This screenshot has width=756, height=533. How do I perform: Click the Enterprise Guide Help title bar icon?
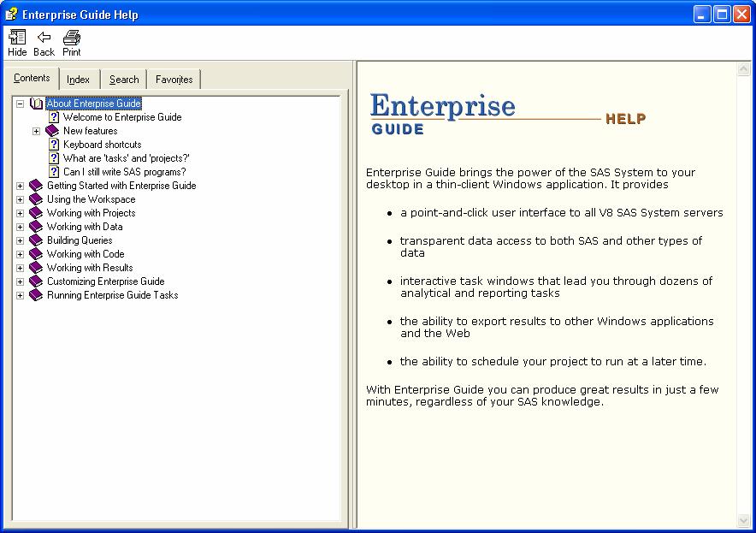click(11, 14)
